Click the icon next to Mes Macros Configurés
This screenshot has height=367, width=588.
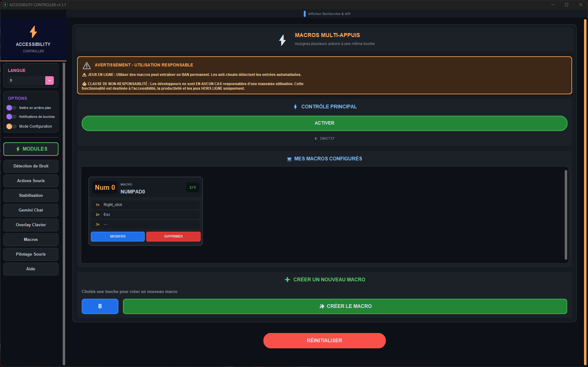289,159
